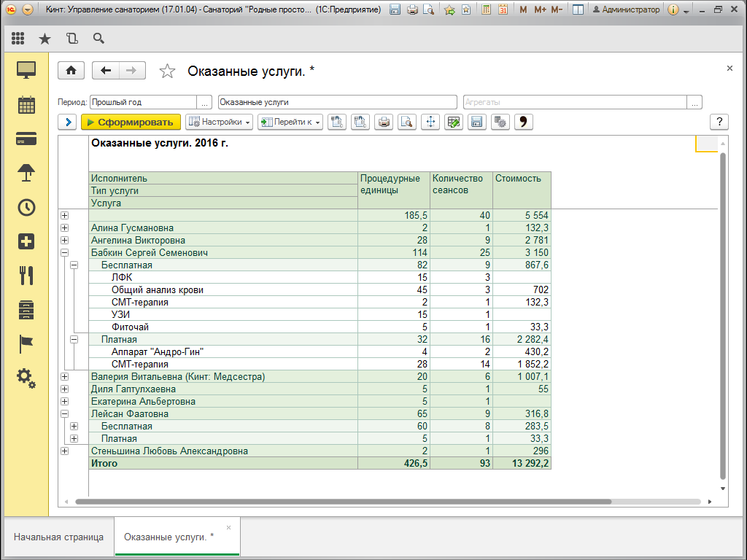
Task: Open the fork and knife dining section
Action: point(26,275)
